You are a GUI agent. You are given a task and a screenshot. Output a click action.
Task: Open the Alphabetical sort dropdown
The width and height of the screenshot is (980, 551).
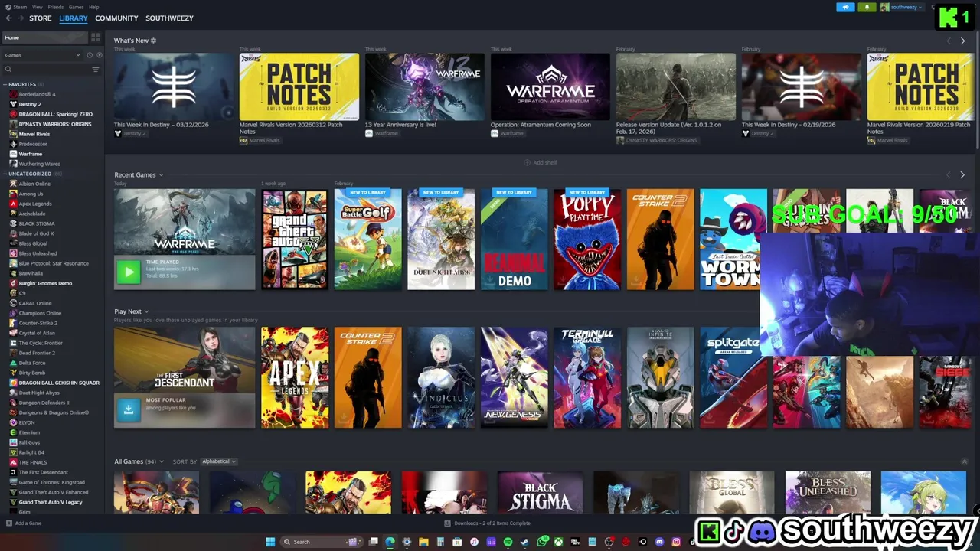(219, 461)
